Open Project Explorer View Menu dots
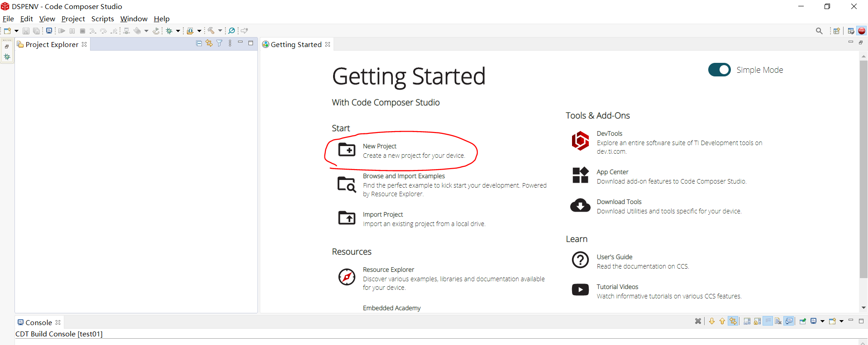Viewport: 868px width, 345px height. pyautogui.click(x=230, y=43)
